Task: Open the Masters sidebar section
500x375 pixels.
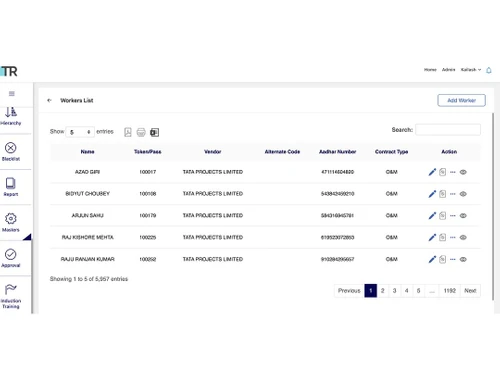Action: click(x=11, y=223)
